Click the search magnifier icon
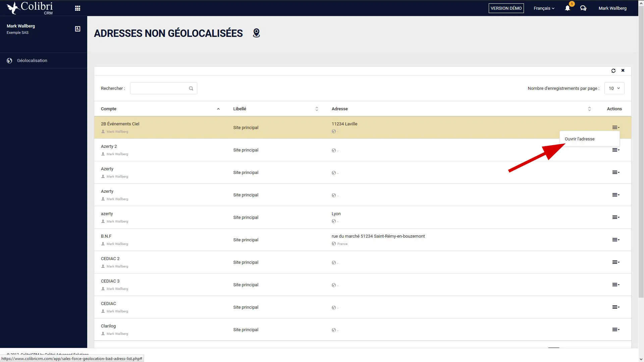Viewport: 644px width, 362px height. (x=191, y=88)
